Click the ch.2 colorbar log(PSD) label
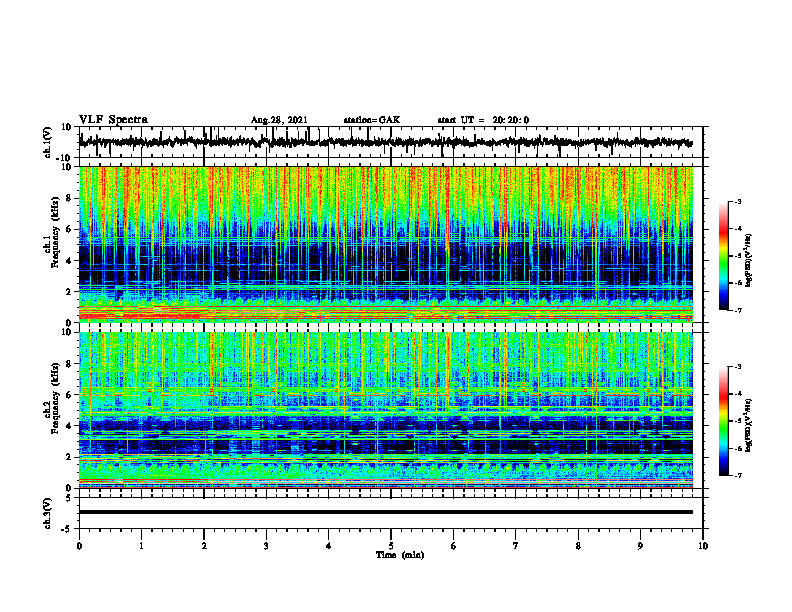The height and width of the screenshot is (612, 792). click(748, 425)
